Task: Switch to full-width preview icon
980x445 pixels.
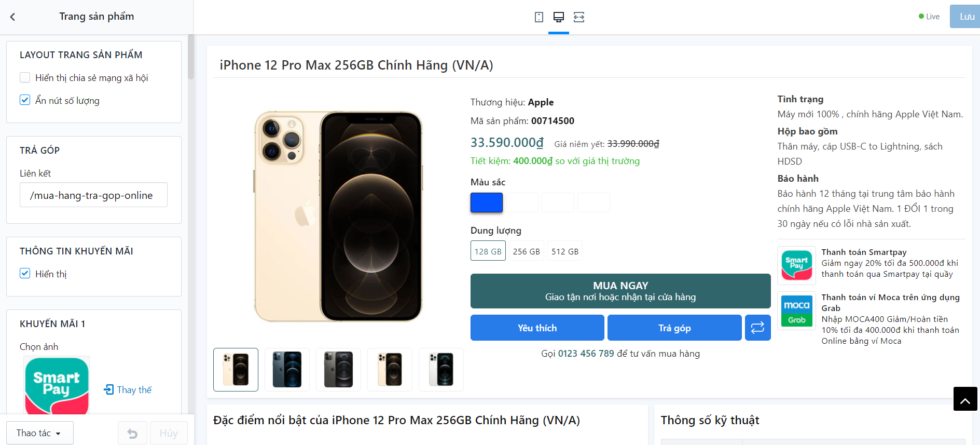Action: tap(579, 17)
